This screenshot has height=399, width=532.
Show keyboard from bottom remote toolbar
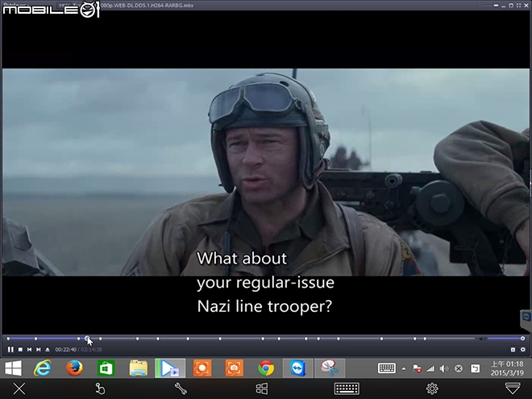point(347,389)
